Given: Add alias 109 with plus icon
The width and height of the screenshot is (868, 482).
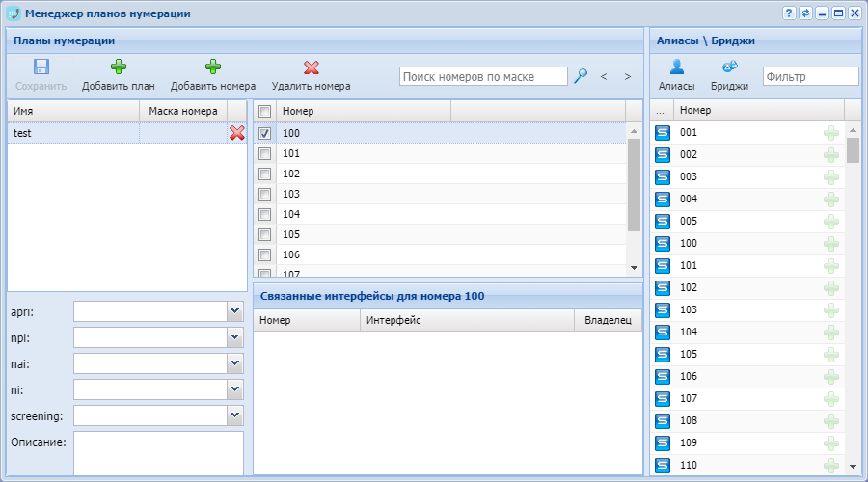Looking at the screenshot, I should point(831,442).
